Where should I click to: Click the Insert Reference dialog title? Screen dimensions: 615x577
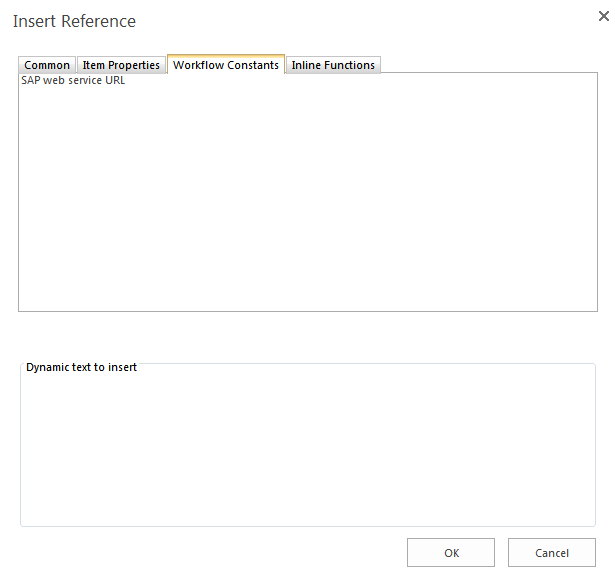coord(74,21)
